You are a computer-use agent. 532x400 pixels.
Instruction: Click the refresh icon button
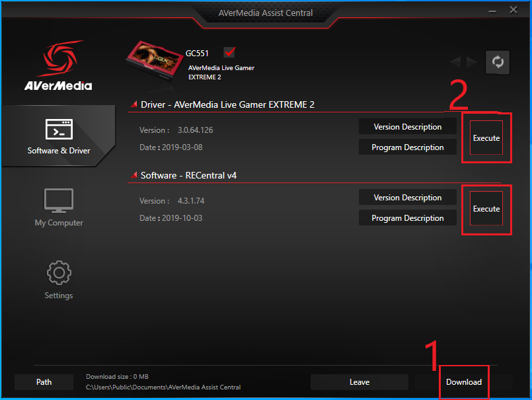coord(497,62)
